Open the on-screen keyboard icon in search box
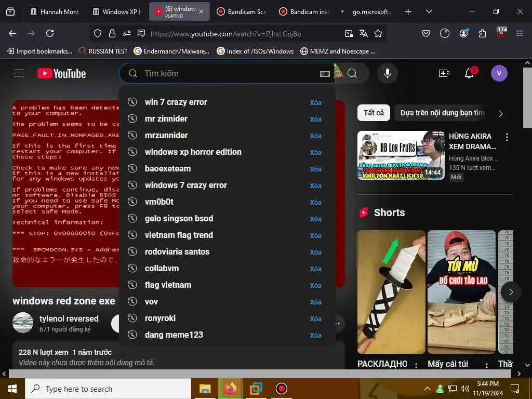The width and height of the screenshot is (532, 399). [x=325, y=74]
